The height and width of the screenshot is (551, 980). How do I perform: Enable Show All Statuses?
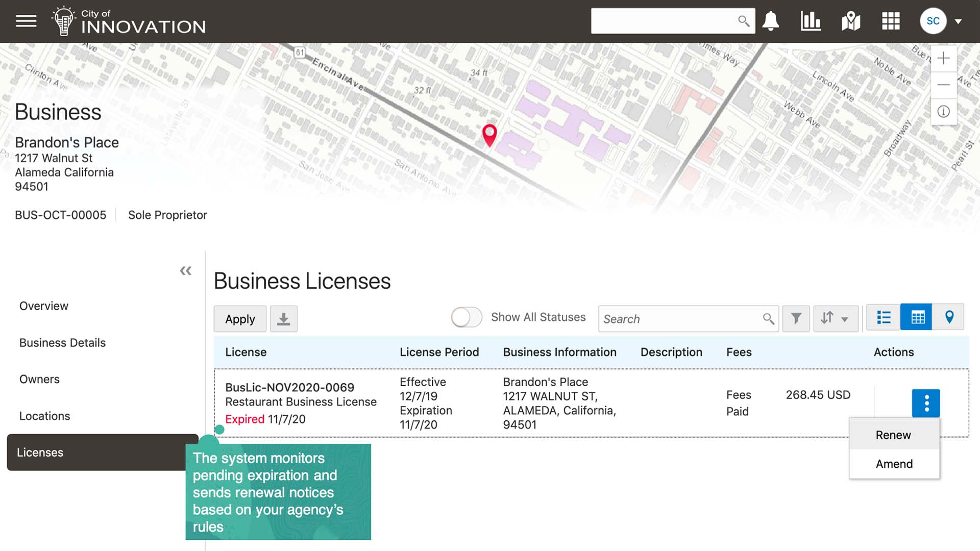466,317
